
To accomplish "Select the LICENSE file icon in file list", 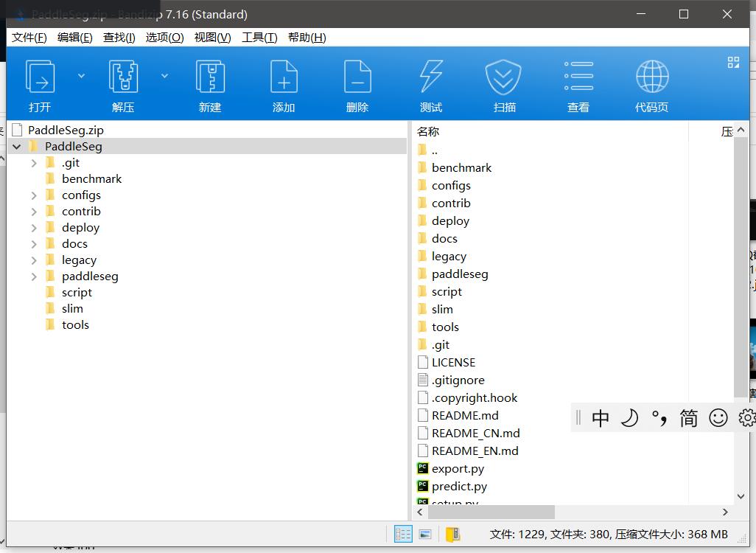I will tap(423, 362).
